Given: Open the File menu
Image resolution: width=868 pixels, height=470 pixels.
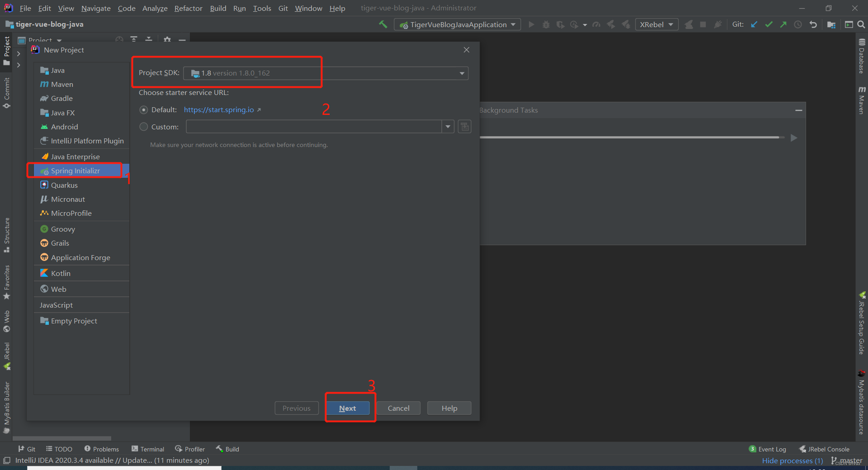Looking at the screenshot, I should point(25,8).
